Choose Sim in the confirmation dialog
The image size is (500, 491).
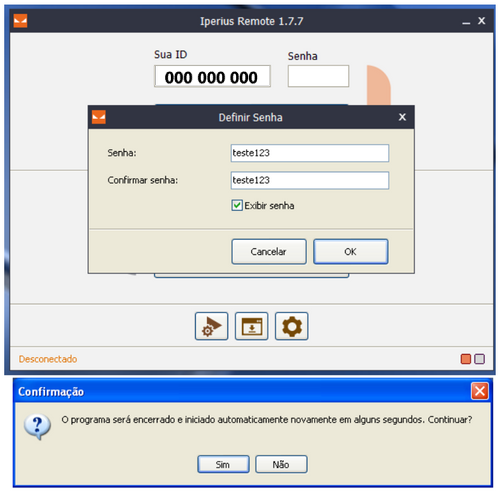coord(223,464)
